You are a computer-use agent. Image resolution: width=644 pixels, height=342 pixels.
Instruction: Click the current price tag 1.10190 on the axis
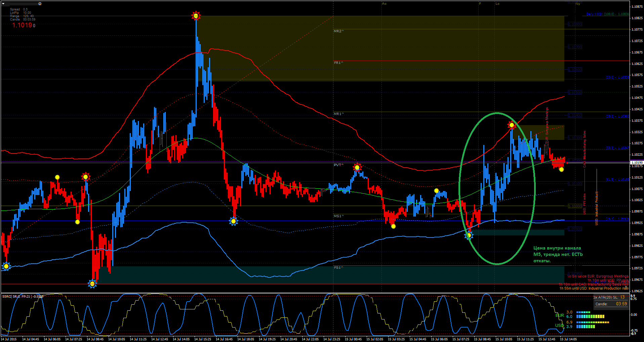pos(637,163)
